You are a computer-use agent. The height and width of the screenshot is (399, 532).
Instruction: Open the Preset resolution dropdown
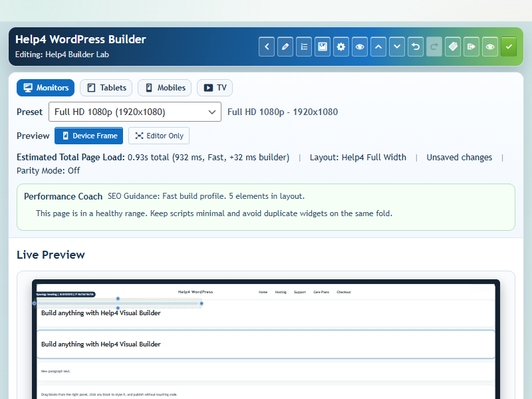pos(135,112)
